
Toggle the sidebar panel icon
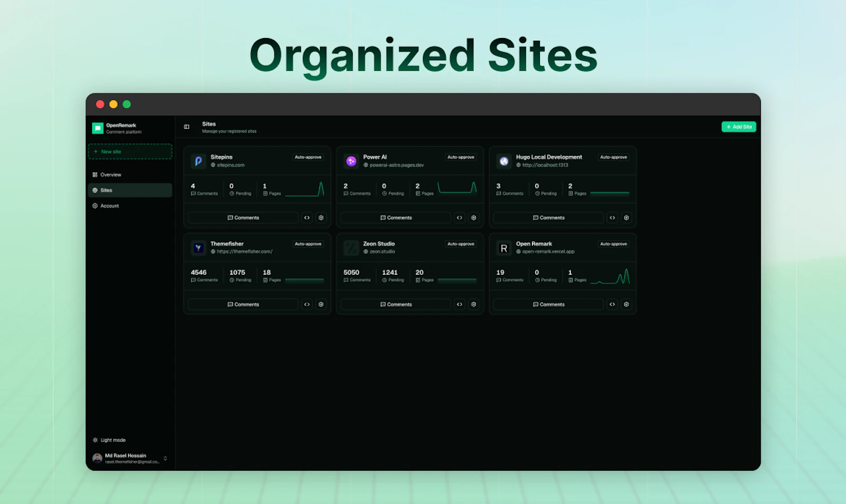tap(187, 127)
